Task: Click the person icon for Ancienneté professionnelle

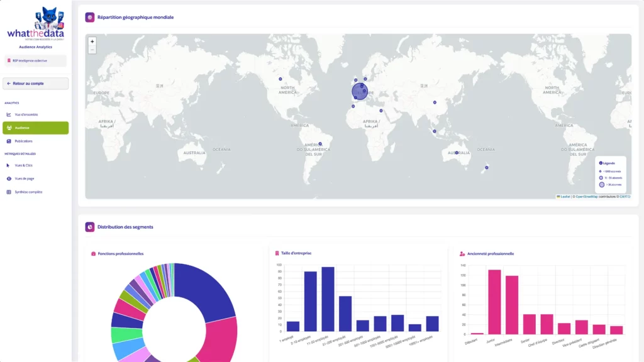Action: coord(462,254)
